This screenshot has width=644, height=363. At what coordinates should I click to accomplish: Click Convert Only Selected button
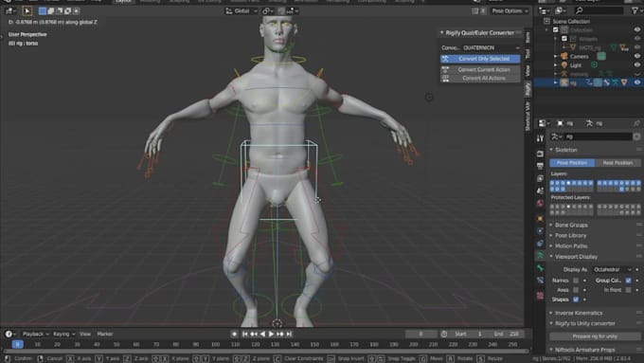pyautogui.click(x=480, y=59)
